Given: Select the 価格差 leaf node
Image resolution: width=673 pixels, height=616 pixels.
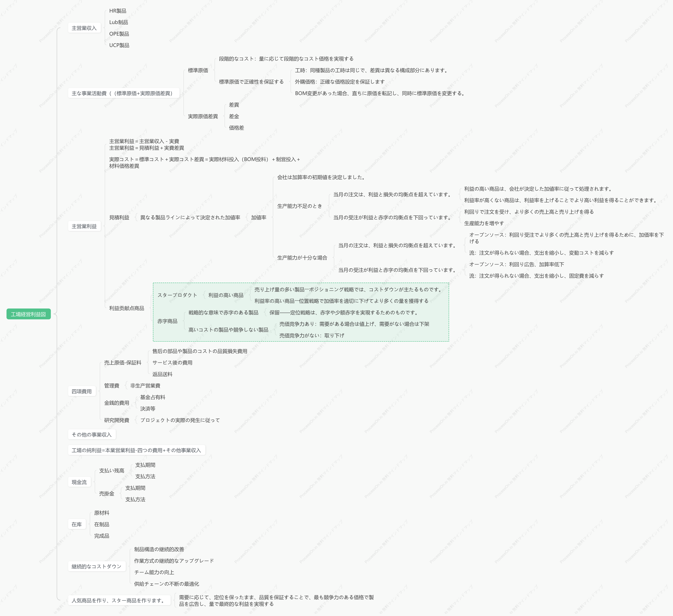Looking at the screenshot, I should click(x=236, y=128).
